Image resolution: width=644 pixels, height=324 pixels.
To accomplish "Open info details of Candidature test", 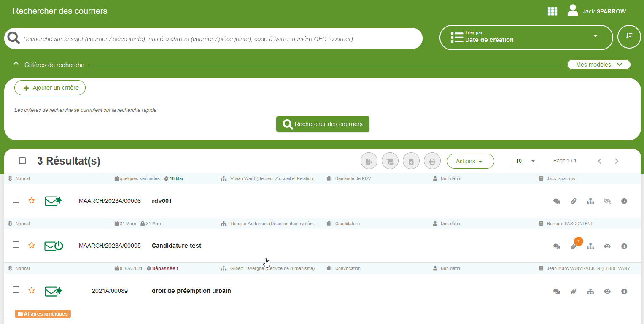I will (624, 246).
